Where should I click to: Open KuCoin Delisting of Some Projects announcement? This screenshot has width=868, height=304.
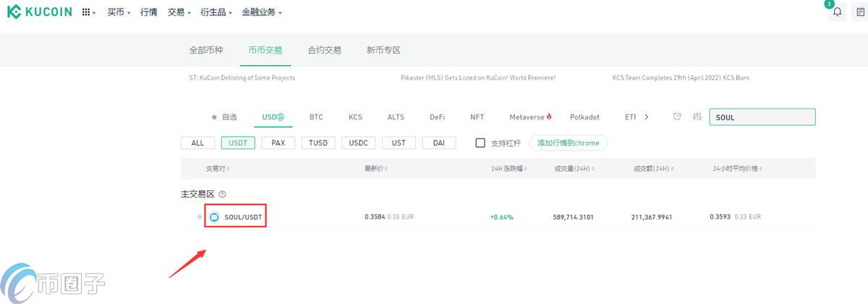click(x=242, y=77)
